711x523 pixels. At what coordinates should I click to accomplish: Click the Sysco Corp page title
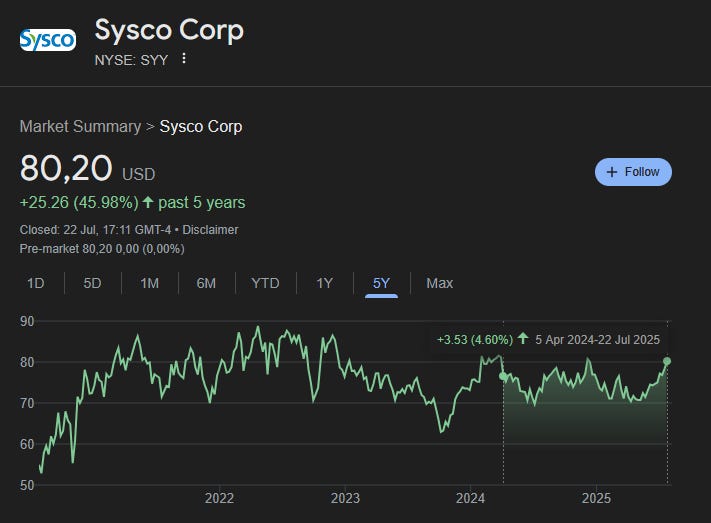pos(169,30)
